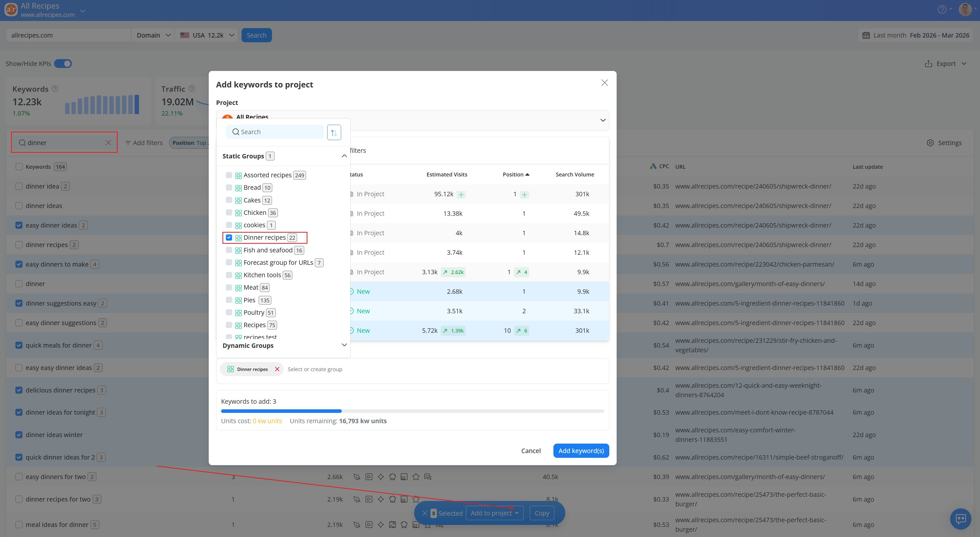Sort by Search Volume column header
Image resolution: width=980 pixels, height=537 pixels.
[x=574, y=175]
